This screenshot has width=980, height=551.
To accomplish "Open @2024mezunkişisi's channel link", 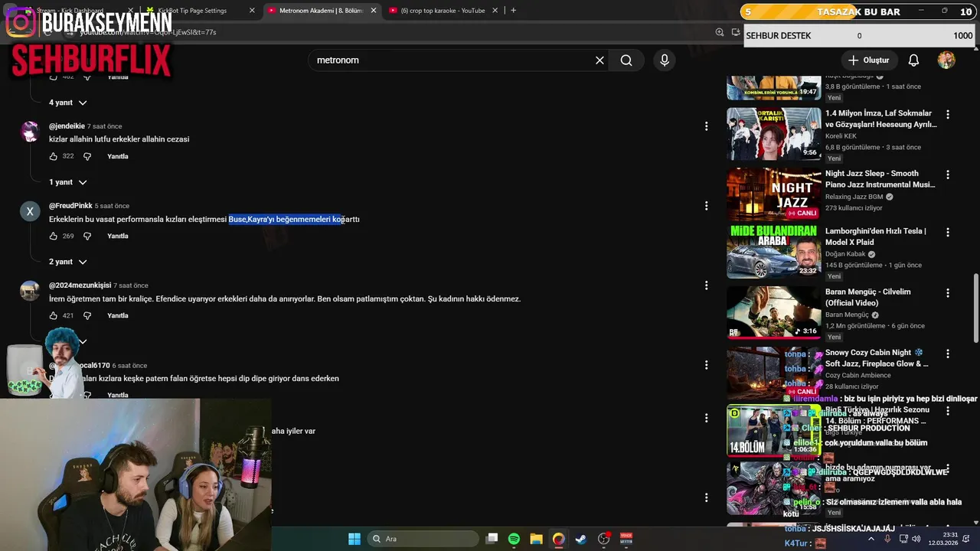I will point(80,285).
